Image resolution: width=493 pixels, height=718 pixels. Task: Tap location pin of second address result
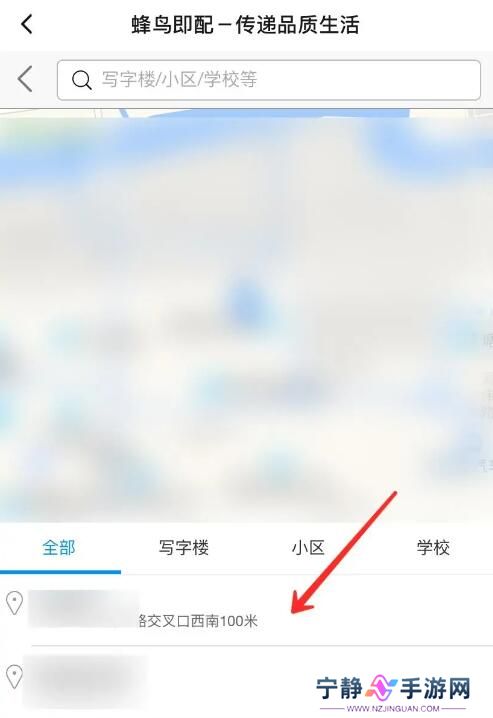(15, 676)
